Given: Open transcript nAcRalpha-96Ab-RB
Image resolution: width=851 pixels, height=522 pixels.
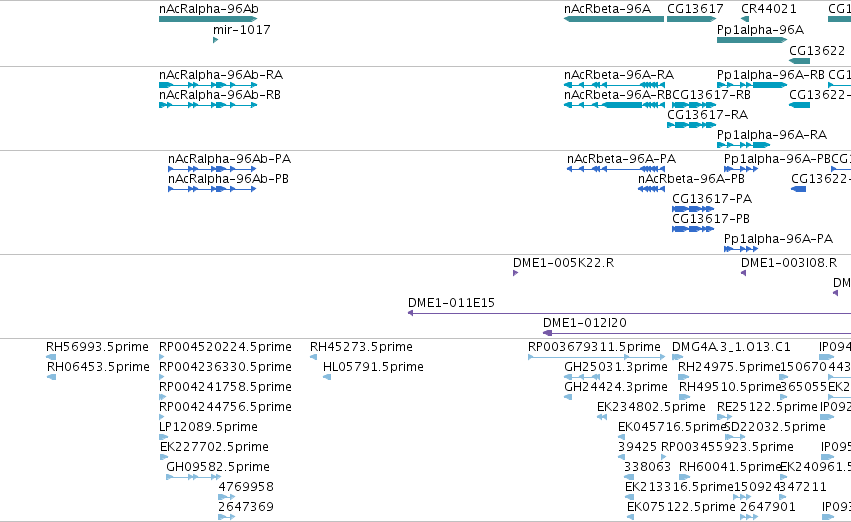Looking at the screenshot, I should click(x=208, y=105).
